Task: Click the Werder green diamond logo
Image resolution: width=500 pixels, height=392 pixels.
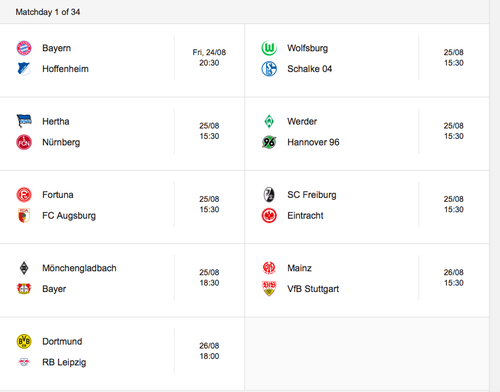Action: [269, 121]
